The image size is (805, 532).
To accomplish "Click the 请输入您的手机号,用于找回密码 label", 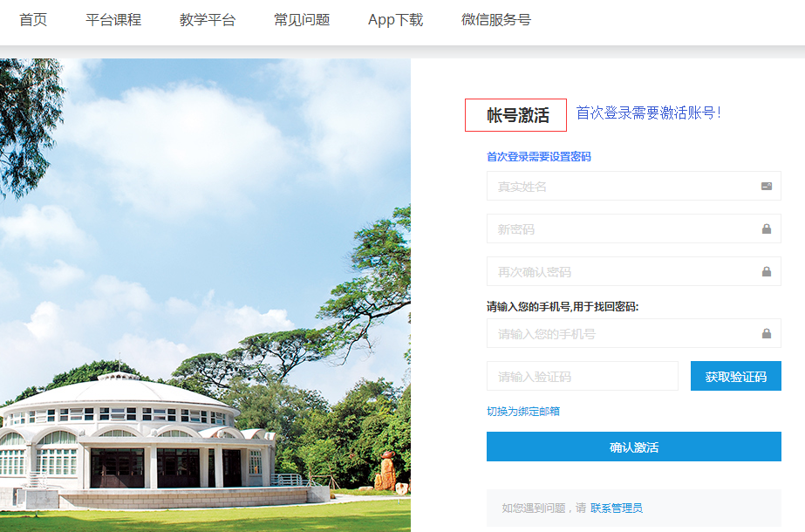I will [x=563, y=307].
